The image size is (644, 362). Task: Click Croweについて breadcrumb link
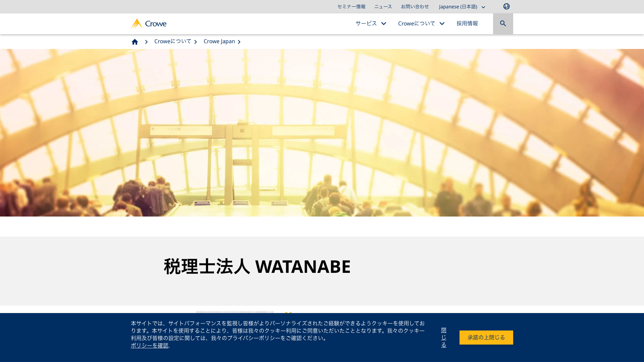pyautogui.click(x=172, y=41)
